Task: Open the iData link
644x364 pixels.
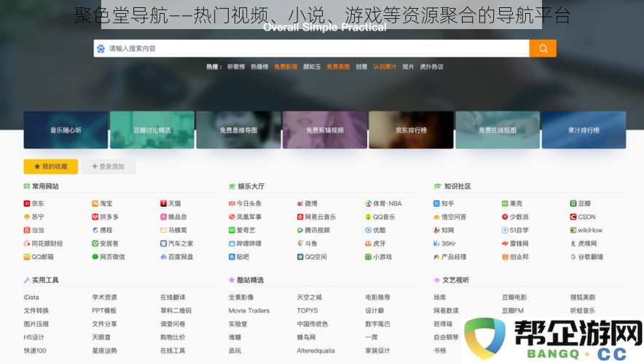Action: click(31, 298)
